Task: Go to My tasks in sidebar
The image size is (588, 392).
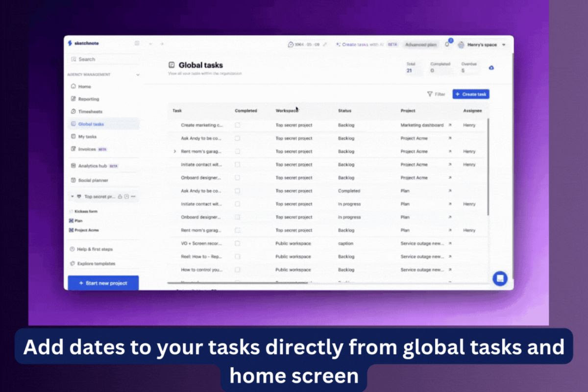Action: [87, 137]
